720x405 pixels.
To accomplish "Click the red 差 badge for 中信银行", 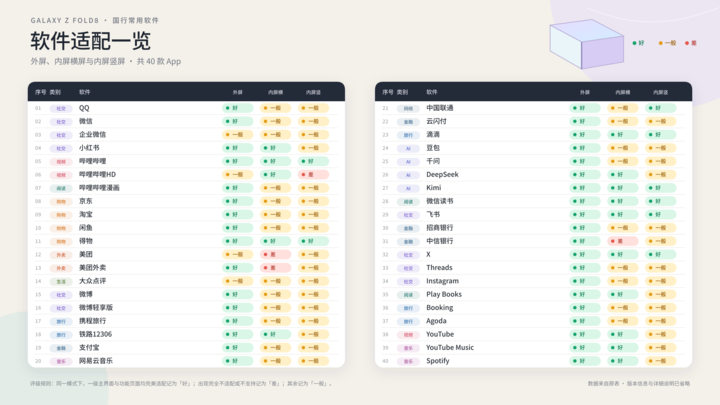I will (x=623, y=241).
